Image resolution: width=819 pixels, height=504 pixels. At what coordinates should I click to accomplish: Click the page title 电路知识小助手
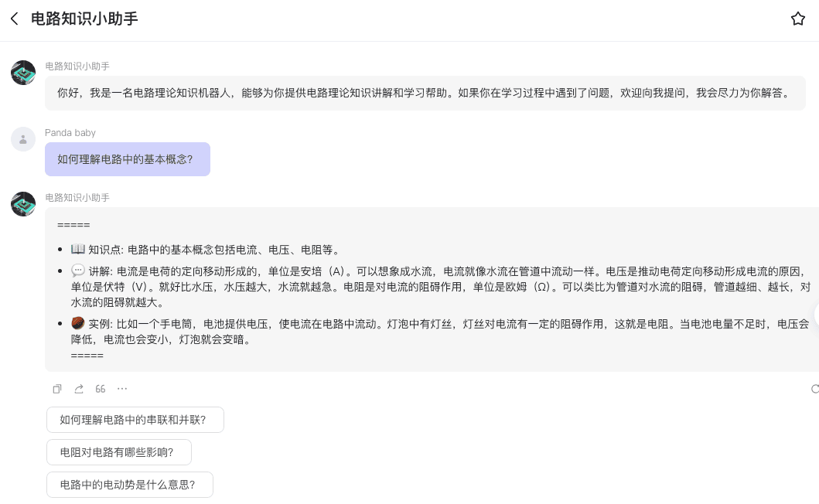pyautogui.click(x=84, y=19)
